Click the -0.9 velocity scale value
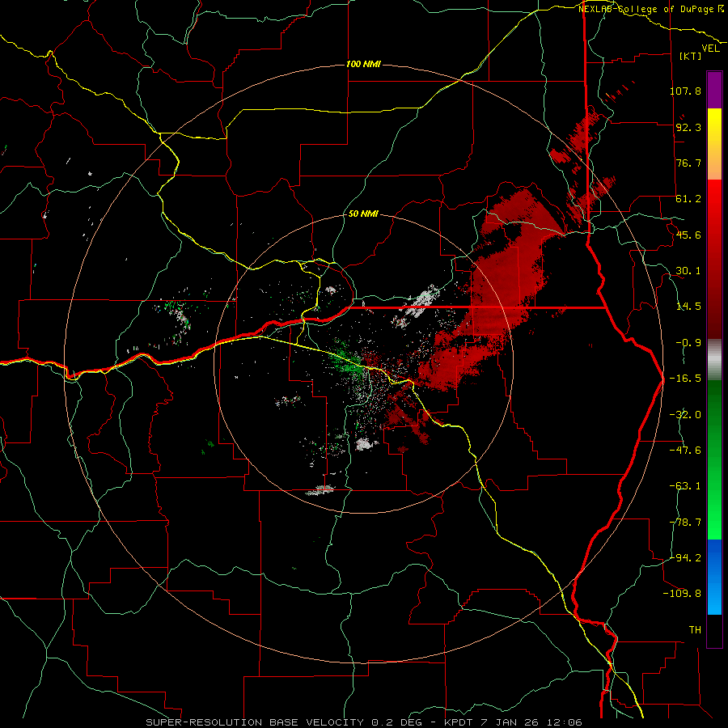 point(688,343)
